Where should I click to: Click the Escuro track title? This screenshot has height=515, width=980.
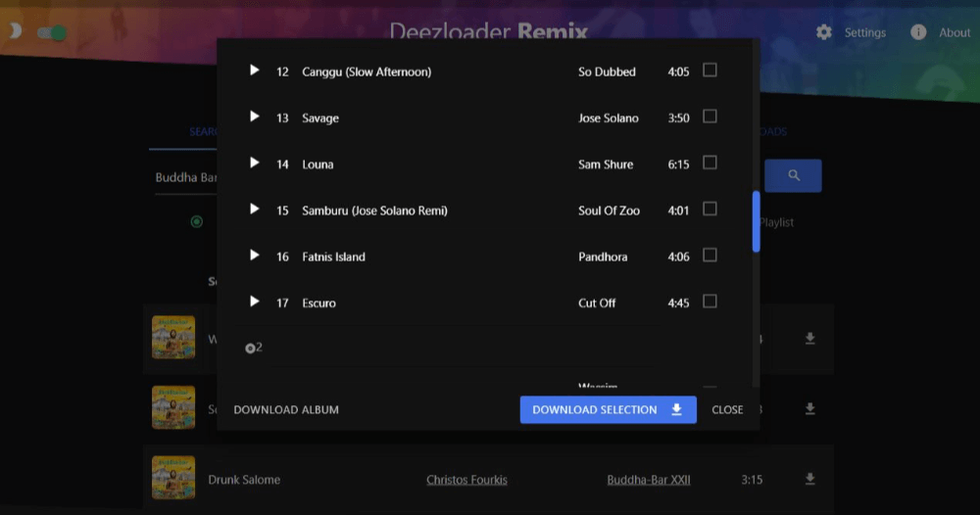(318, 303)
